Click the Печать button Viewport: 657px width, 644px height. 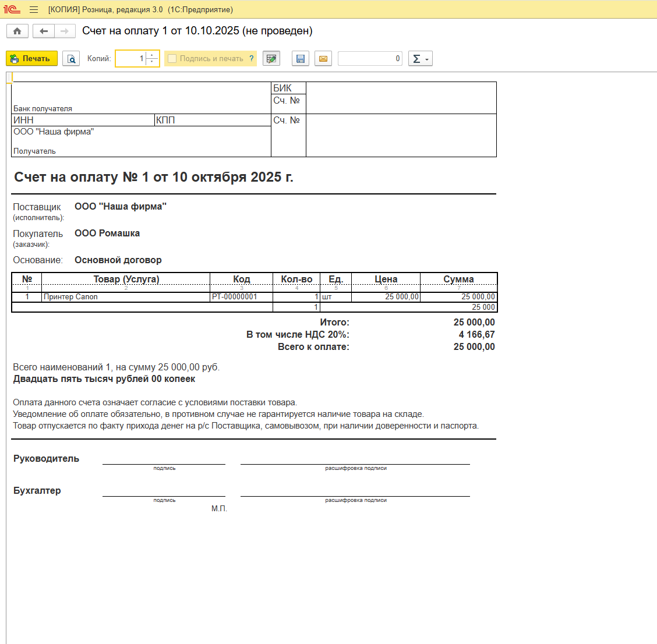pyautogui.click(x=31, y=59)
